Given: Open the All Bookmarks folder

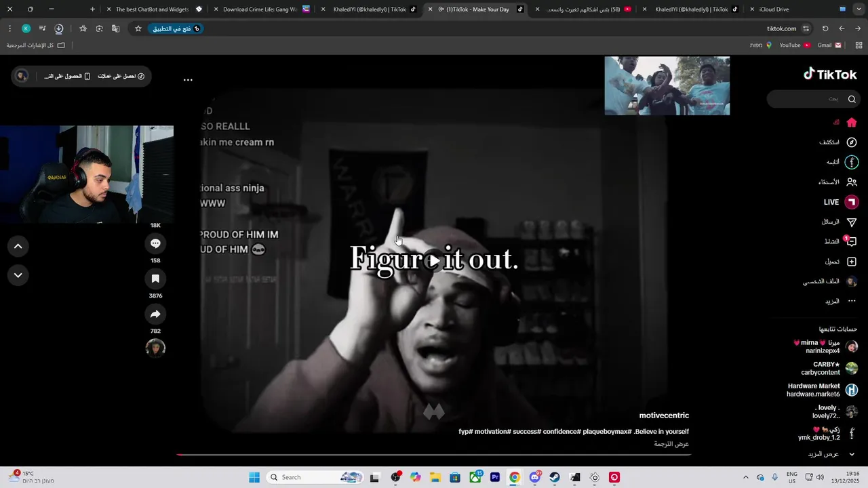Looking at the screenshot, I should pyautogui.click(x=36, y=45).
